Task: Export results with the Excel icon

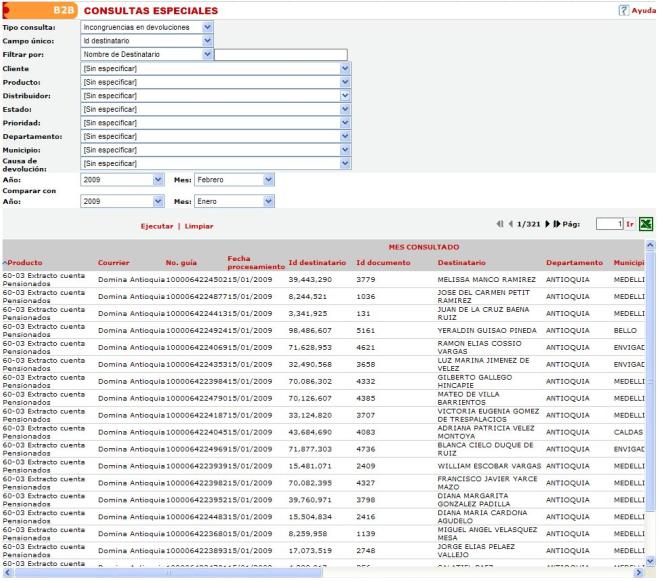Action: [647, 225]
